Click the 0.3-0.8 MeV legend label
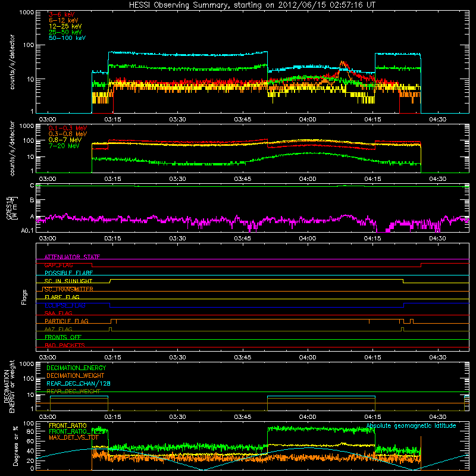This screenshot has height=476, width=476. pos(68,134)
